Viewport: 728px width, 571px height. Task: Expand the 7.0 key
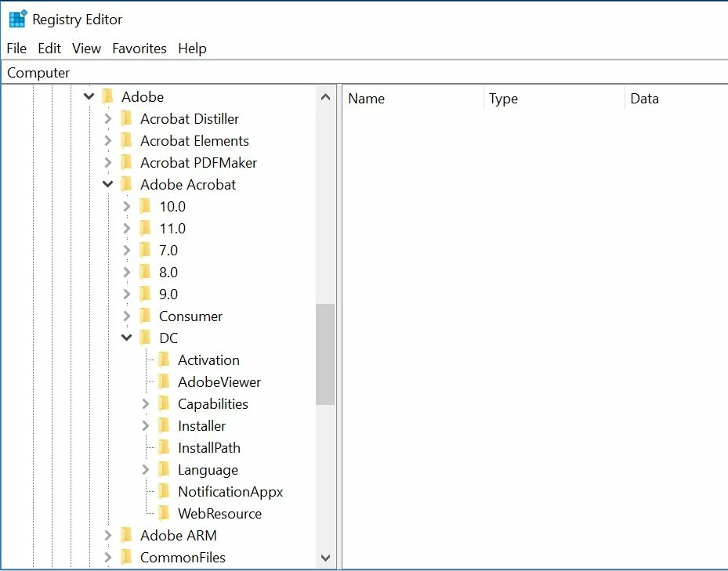(x=127, y=250)
